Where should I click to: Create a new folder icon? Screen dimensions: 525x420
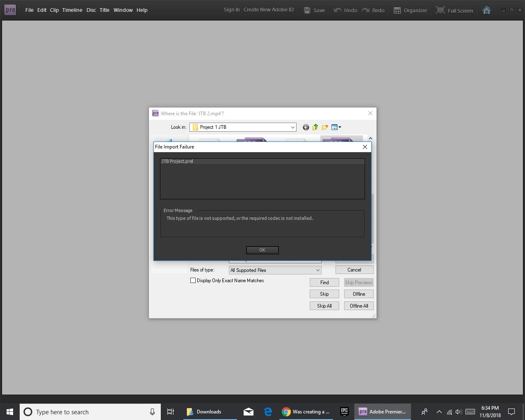325,127
